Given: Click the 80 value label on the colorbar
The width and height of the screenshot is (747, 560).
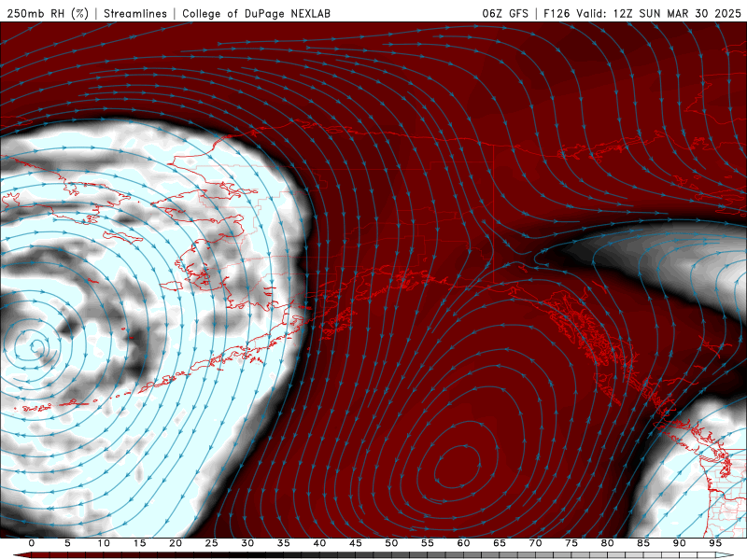Looking at the screenshot, I should (x=607, y=543).
